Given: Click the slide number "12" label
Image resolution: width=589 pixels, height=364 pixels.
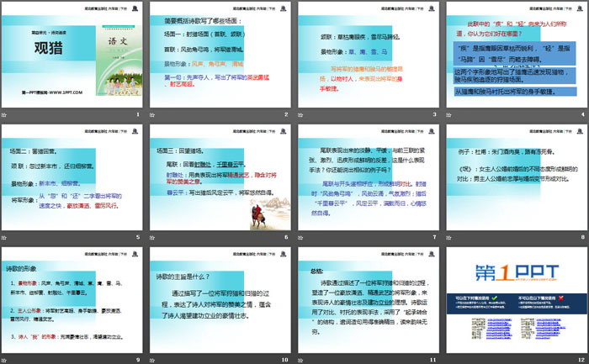Looking at the screenshot, I should pos(581,360).
